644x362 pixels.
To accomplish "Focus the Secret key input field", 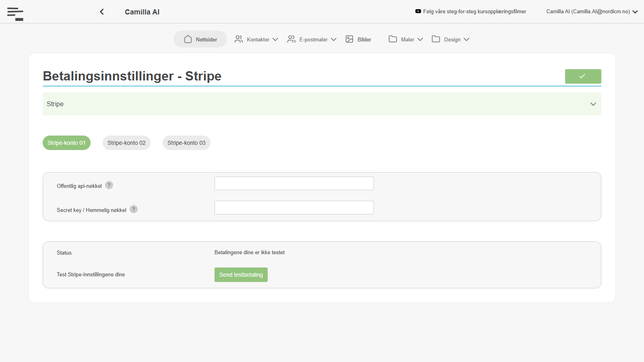I will pos(294,208).
